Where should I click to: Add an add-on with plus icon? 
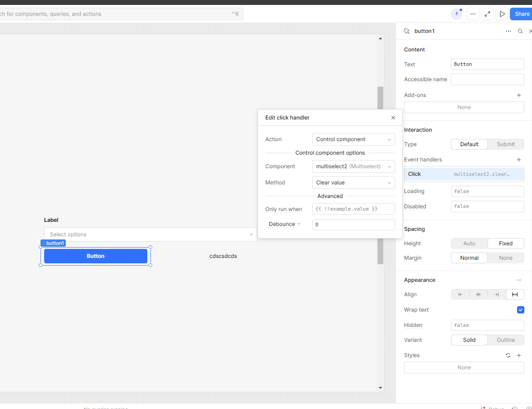tap(519, 95)
